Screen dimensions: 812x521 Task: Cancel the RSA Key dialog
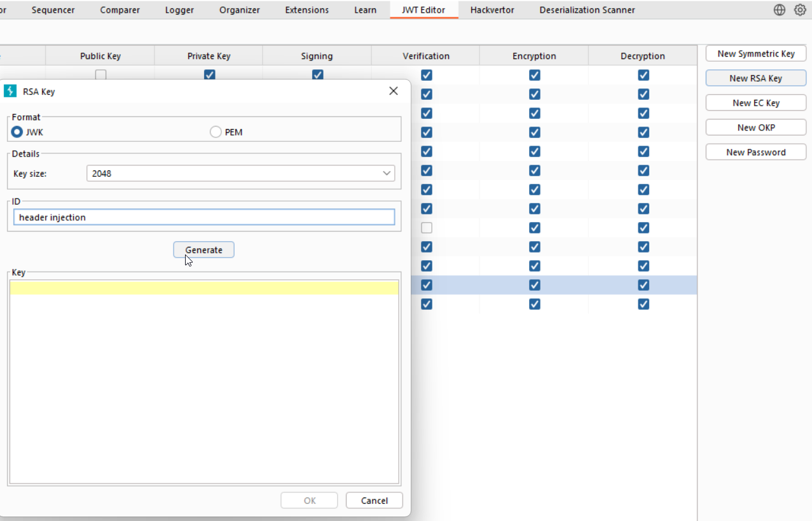point(374,500)
